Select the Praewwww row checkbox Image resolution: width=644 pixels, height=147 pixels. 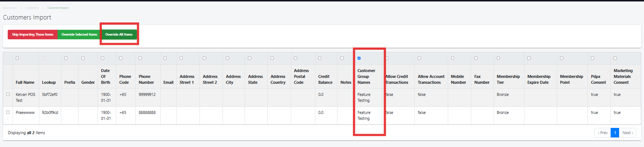click(8, 112)
